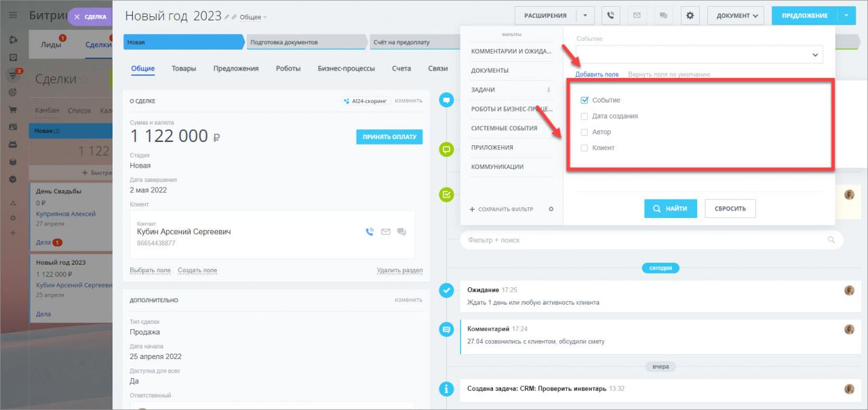Click the Фильтр + поиск input
Viewport: 868px width, 410px height.
652,240
